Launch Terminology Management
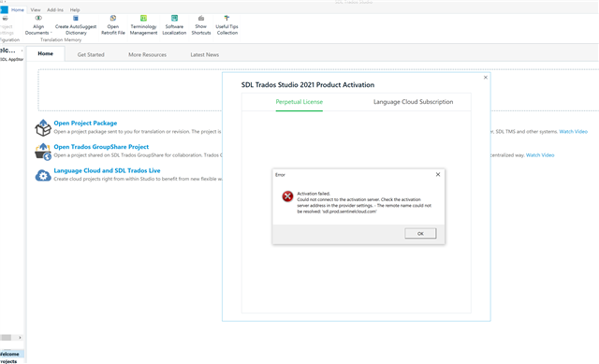Screen dimensions: 599x364 pos(143,25)
